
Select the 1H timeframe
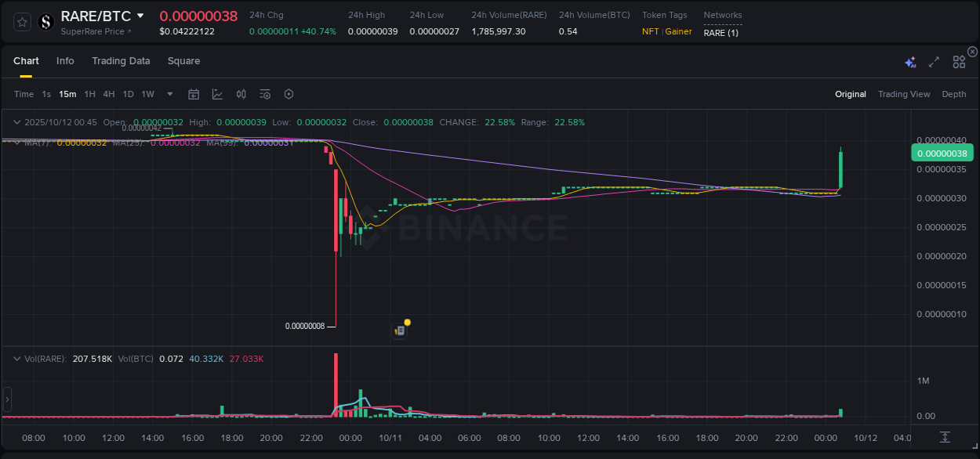[x=88, y=94]
